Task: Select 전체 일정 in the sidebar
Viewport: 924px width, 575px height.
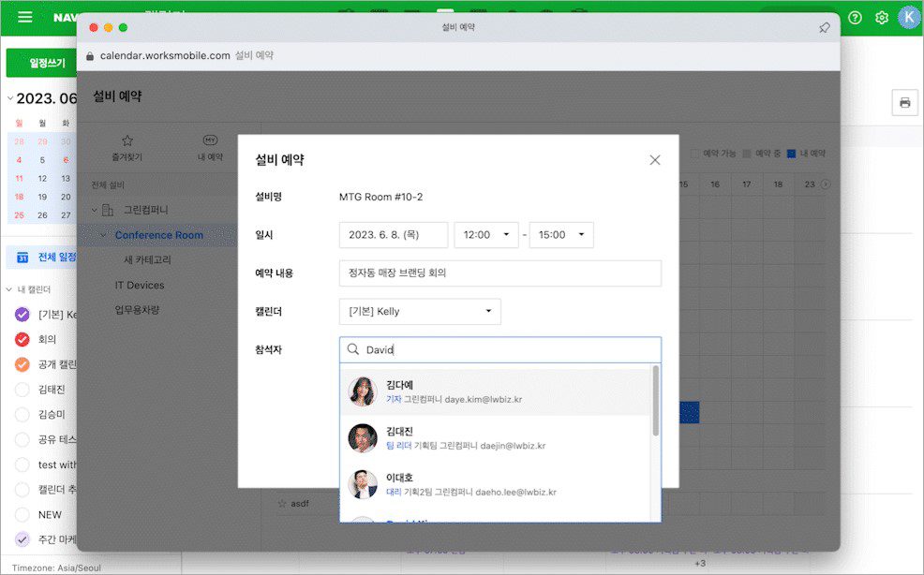Action: (x=53, y=256)
